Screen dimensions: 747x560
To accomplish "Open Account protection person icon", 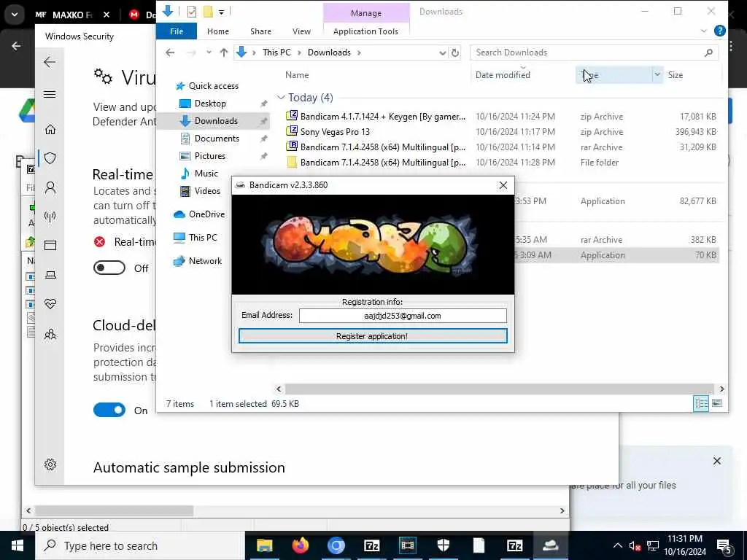I will (x=50, y=187).
